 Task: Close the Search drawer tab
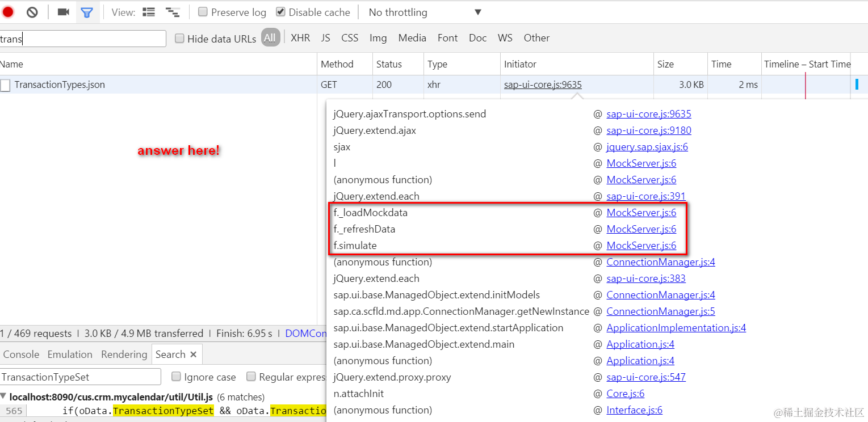click(194, 355)
